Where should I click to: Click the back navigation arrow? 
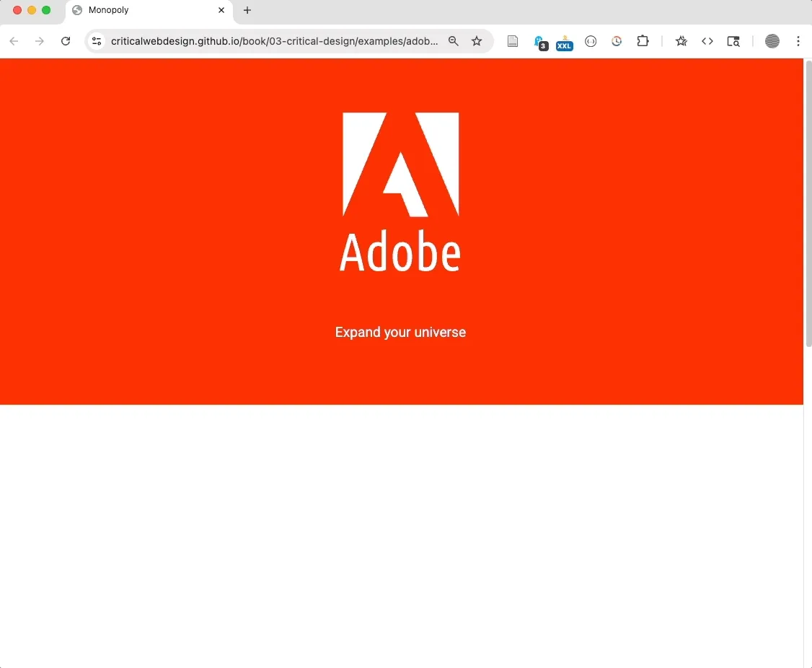[14, 41]
